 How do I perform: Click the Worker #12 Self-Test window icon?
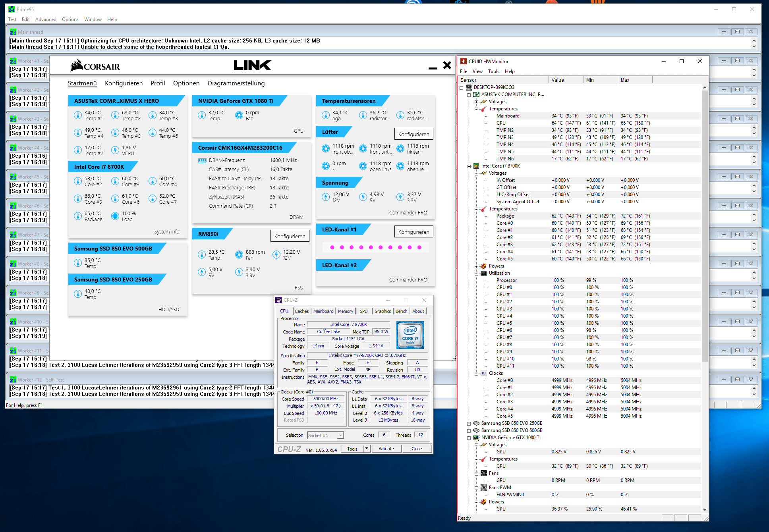coord(13,380)
